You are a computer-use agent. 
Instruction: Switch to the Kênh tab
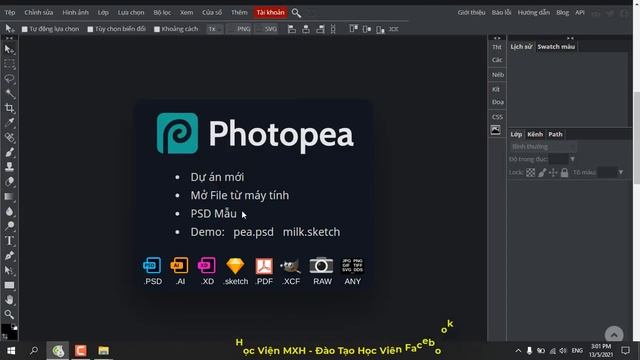click(x=535, y=134)
